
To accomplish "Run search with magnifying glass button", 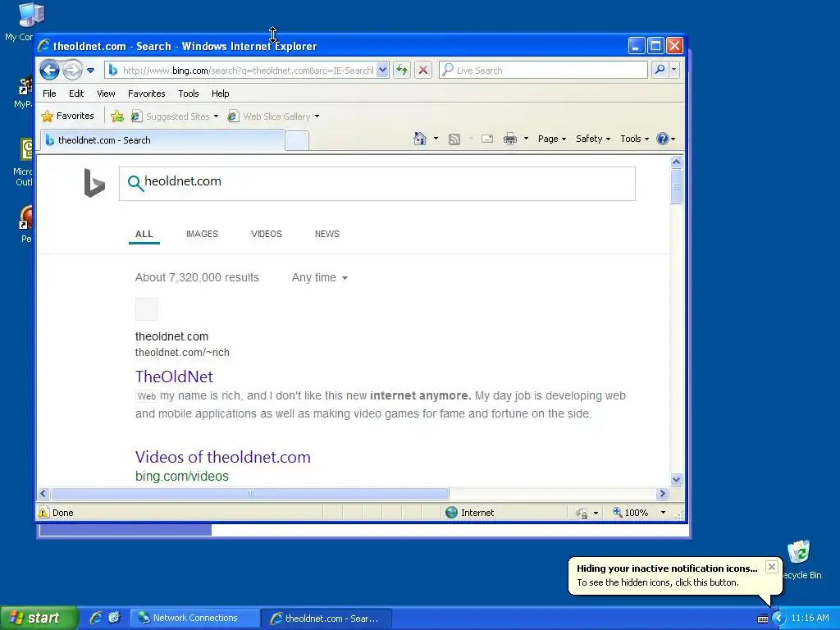I will (660, 71).
